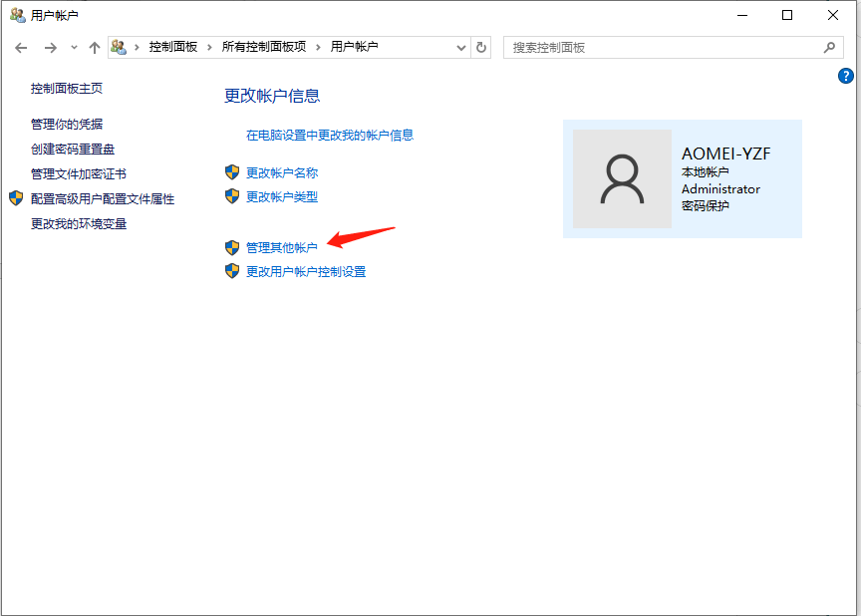
Task: Click the users icon in the address bar
Action: click(119, 47)
